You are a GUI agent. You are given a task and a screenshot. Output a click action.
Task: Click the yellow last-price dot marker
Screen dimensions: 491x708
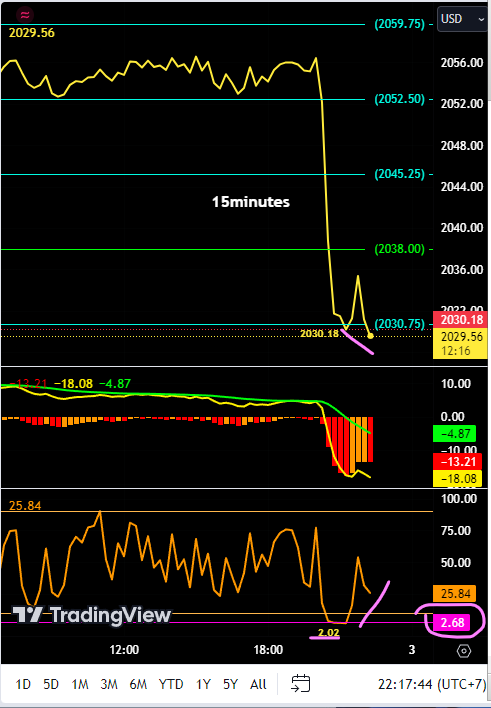(x=371, y=336)
